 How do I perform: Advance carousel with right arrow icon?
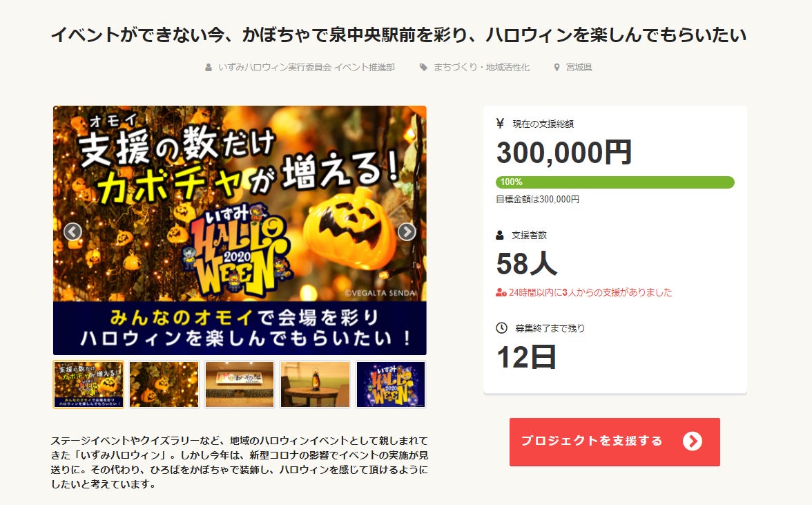coord(407,231)
